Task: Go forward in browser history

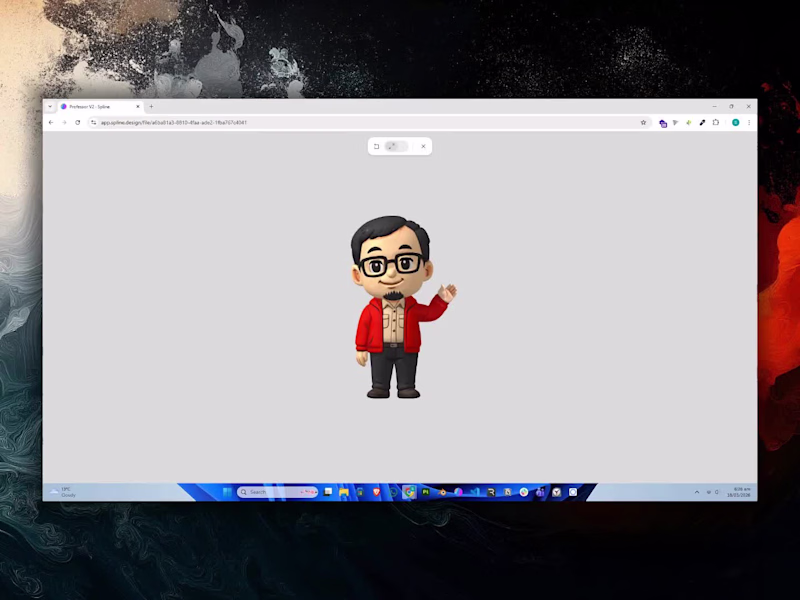Action: click(x=64, y=122)
